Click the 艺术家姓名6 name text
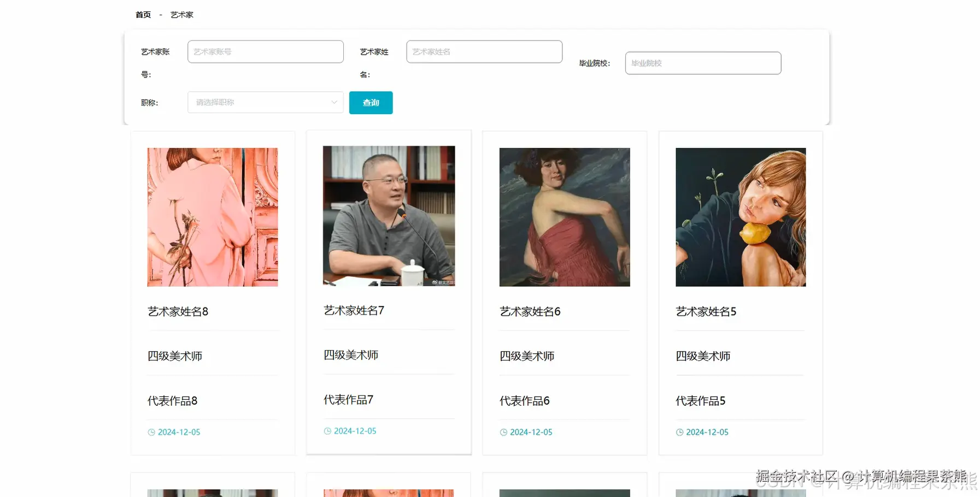Image resolution: width=980 pixels, height=497 pixels. tap(529, 311)
